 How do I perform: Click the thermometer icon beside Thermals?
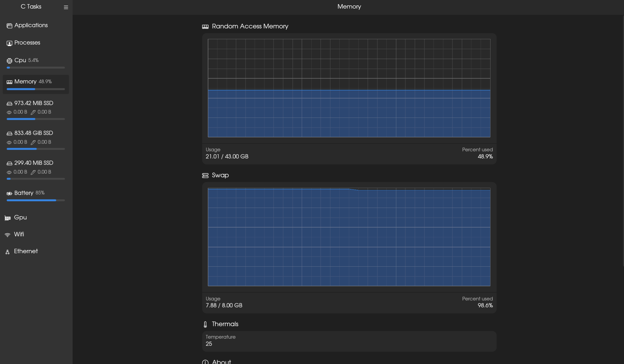(x=205, y=324)
